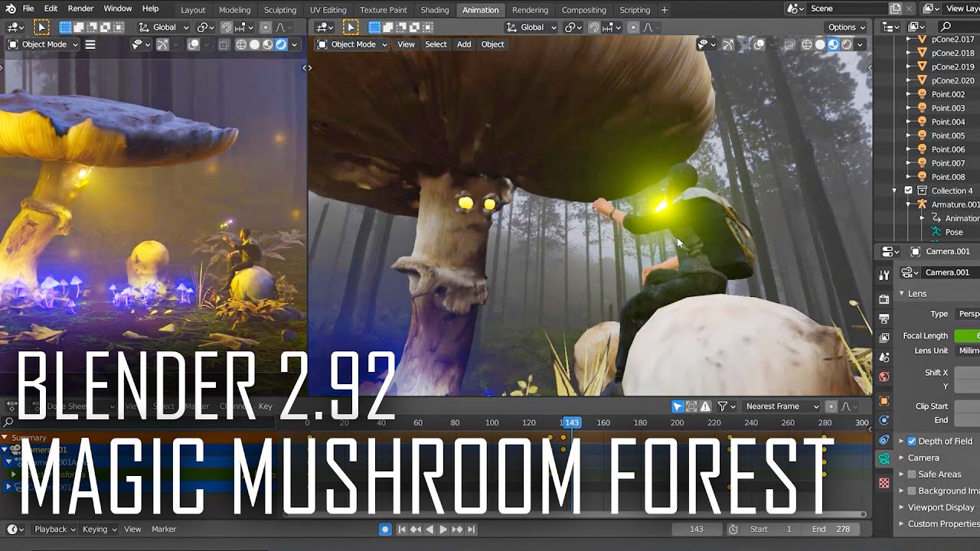Open the Object Data camera properties tab
Image resolution: width=980 pixels, height=551 pixels.
(x=884, y=459)
